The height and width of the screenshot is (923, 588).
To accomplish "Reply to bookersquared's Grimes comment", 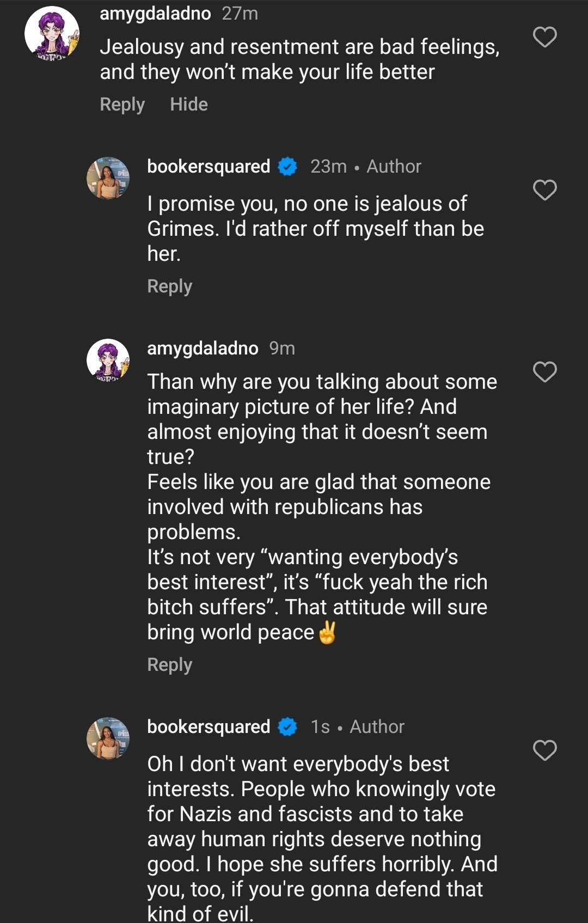I will tap(169, 286).
